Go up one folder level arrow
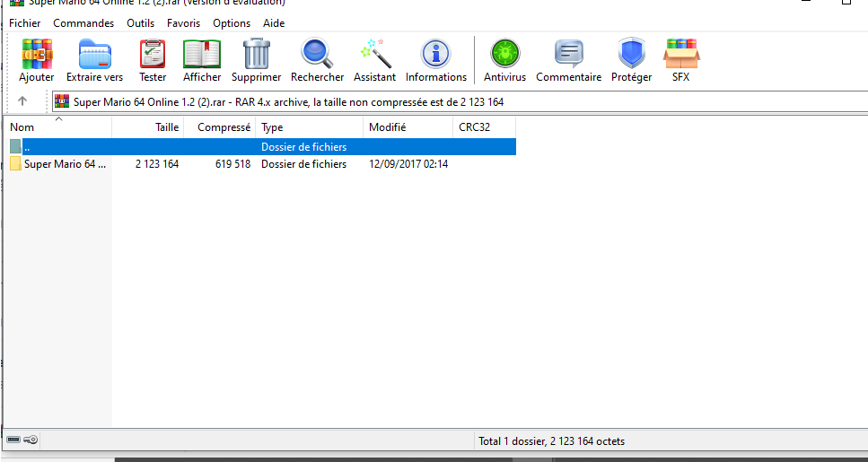The height and width of the screenshot is (462, 868). pyautogui.click(x=22, y=101)
